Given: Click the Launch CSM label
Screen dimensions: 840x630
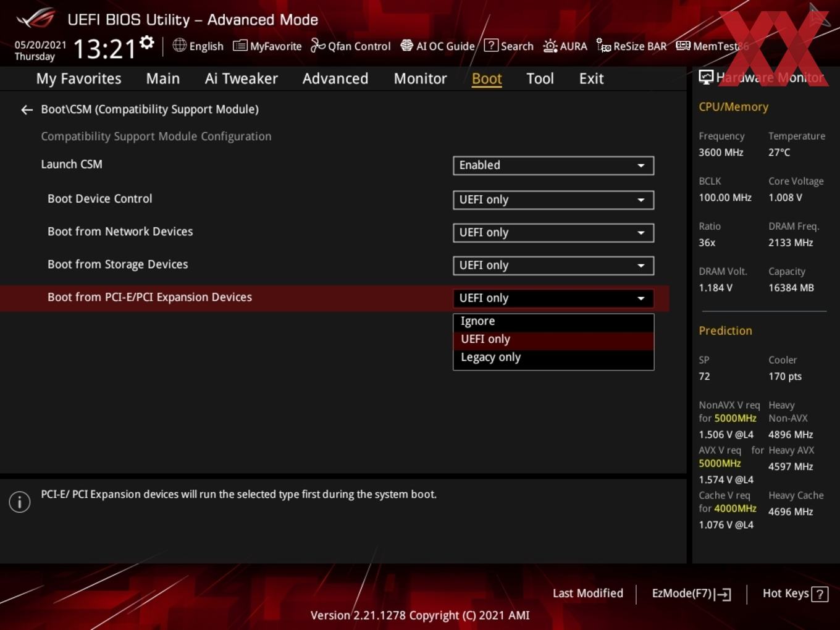Looking at the screenshot, I should tap(72, 164).
